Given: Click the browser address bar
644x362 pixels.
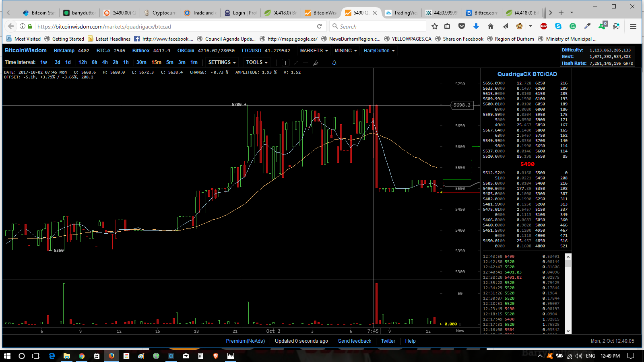Looking at the screenshot, I should pyautogui.click(x=173, y=27).
